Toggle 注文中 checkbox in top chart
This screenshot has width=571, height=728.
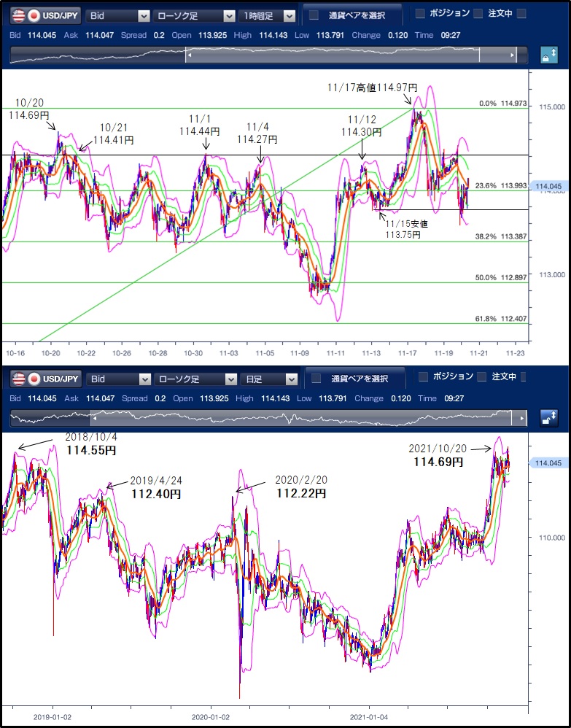point(478,14)
